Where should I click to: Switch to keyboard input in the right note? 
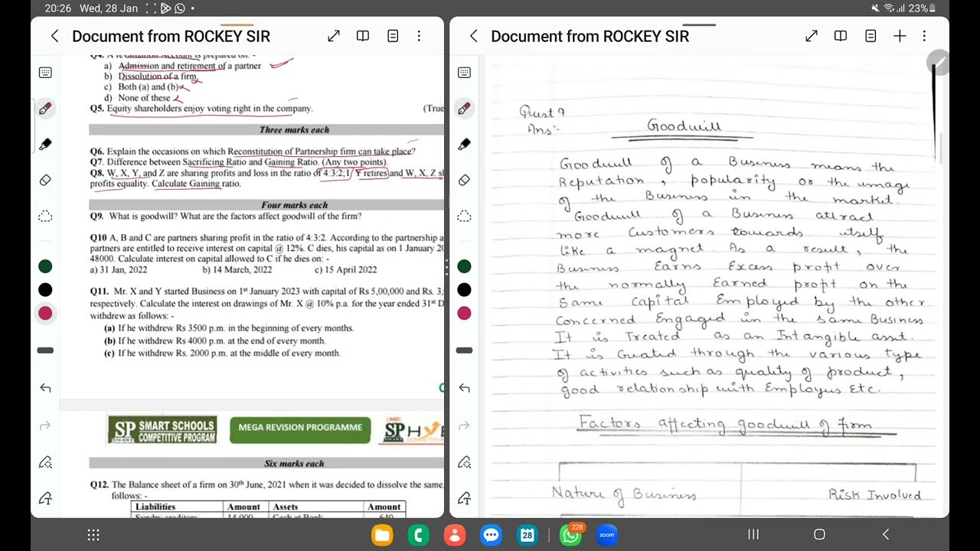[x=464, y=73]
